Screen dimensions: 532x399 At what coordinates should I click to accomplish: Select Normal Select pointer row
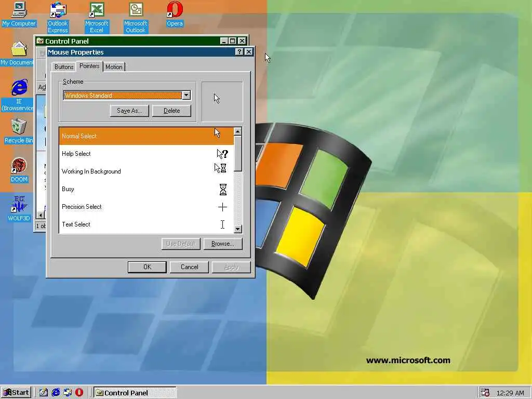point(146,136)
